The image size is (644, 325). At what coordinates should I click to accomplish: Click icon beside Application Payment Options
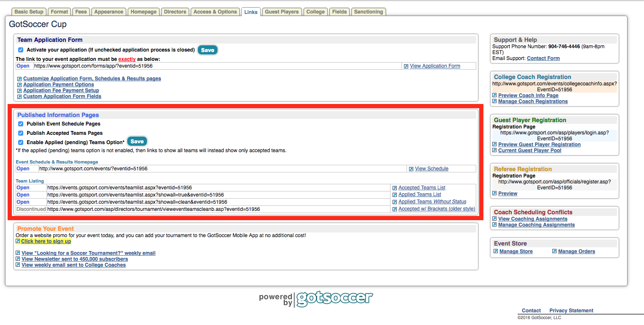pyautogui.click(x=19, y=85)
